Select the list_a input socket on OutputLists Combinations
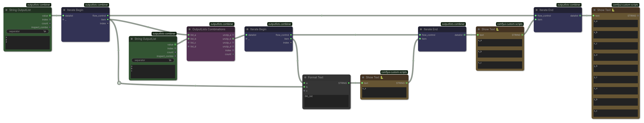644x123 pixels. (189, 35)
